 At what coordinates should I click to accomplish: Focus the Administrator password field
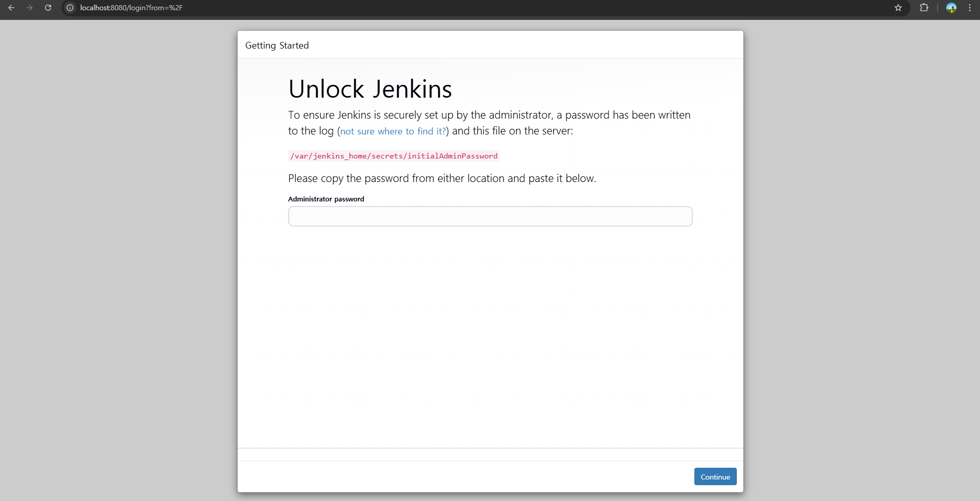click(490, 216)
